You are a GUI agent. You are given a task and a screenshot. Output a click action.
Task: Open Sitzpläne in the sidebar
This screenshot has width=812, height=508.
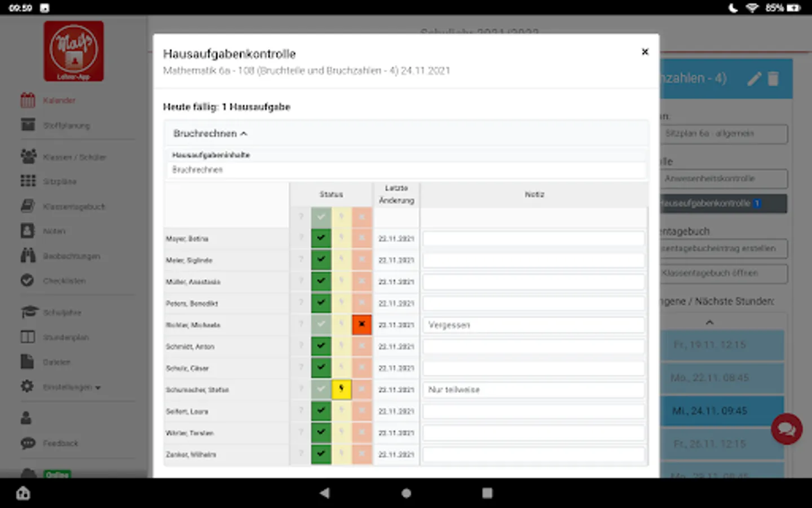point(48,182)
